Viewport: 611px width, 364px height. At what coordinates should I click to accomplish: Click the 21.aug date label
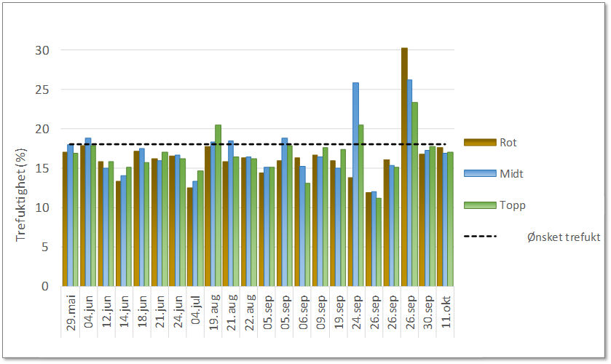pyautogui.click(x=231, y=312)
